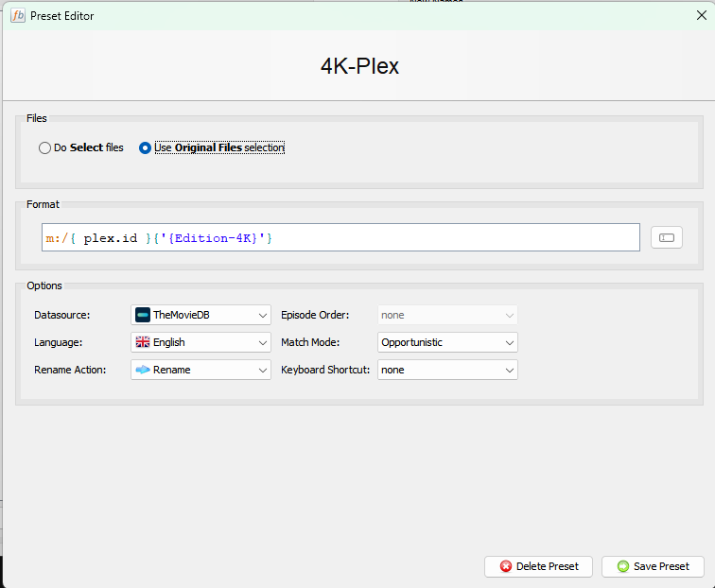Click inside the format expression field

click(x=340, y=237)
